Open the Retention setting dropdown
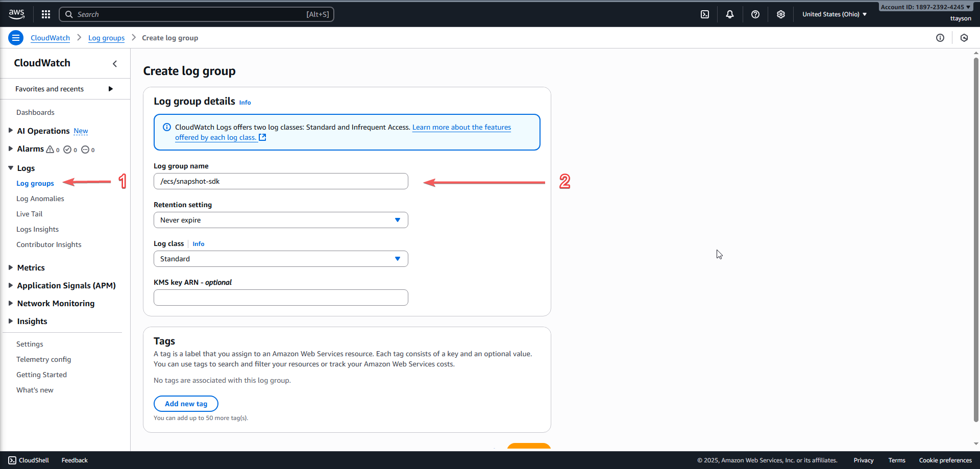Image resolution: width=980 pixels, height=469 pixels. click(281, 220)
